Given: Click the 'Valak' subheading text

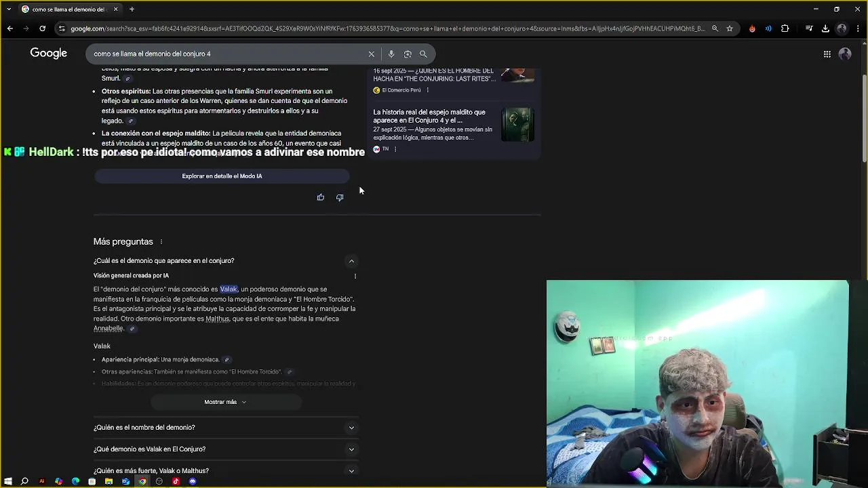Looking at the screenshot, I should (x=102, y=346).
